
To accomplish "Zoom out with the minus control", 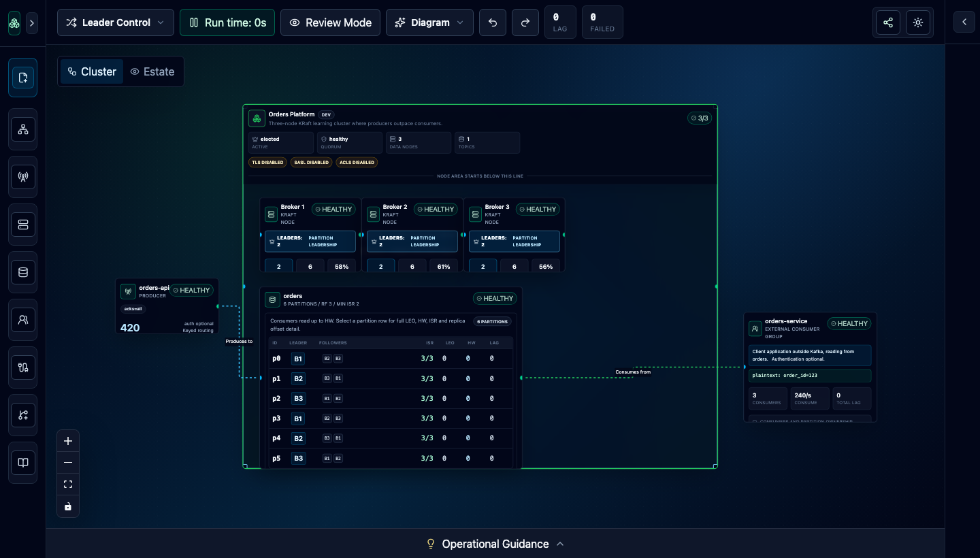I will pos(68,463).
